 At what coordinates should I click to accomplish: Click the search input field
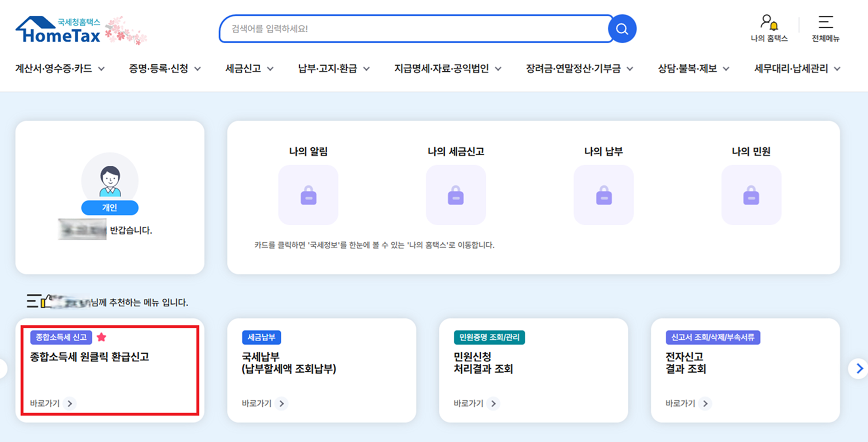pos(414,29)
